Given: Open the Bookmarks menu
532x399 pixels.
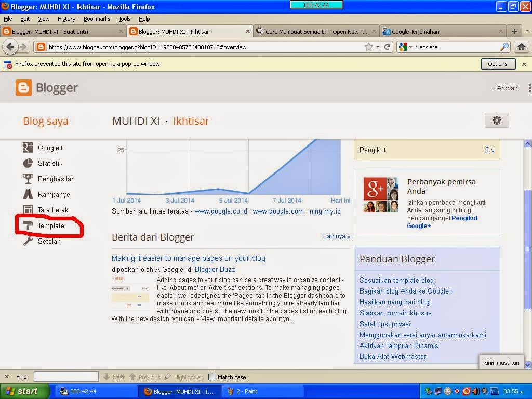Looking at the screenshot, I should pos(97,19).
